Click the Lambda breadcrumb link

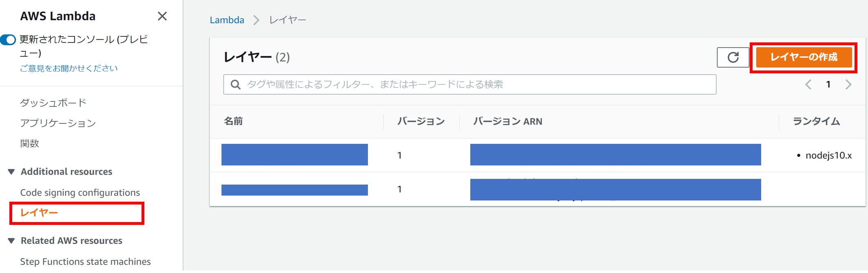point(227,20)
